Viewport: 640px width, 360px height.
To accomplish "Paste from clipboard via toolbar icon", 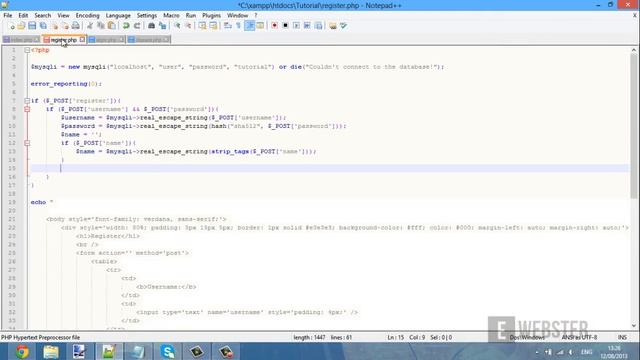I will pyautogui.click(x=111, y=26).
